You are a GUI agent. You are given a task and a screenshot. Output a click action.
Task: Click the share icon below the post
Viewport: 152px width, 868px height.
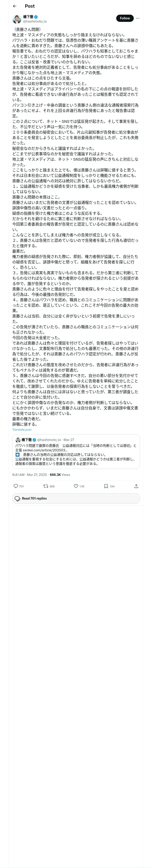coord(136,486)
